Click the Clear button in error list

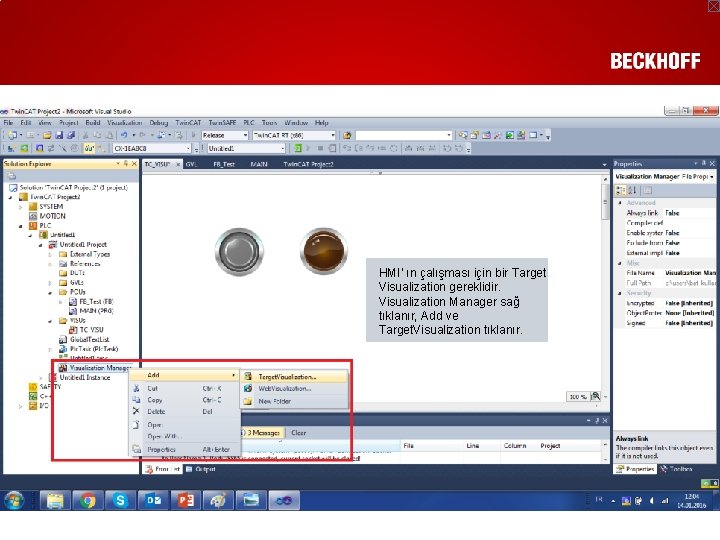pos(298,433)
